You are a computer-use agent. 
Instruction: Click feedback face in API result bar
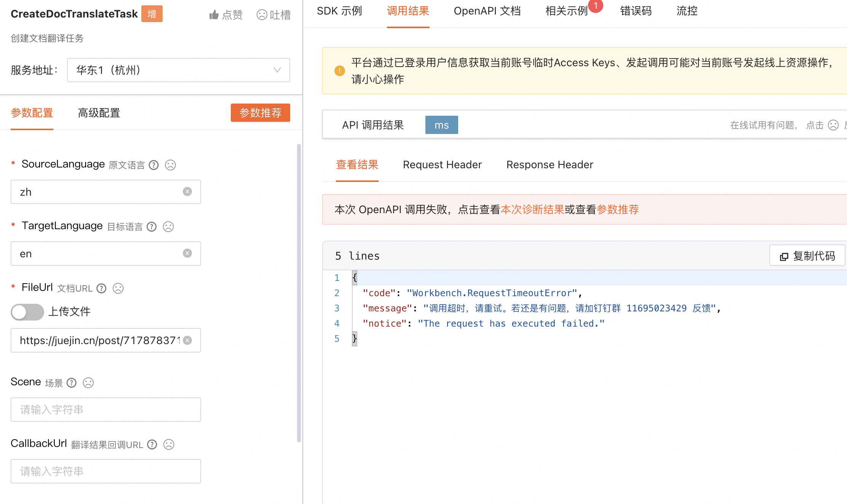[x=833, y=125]
